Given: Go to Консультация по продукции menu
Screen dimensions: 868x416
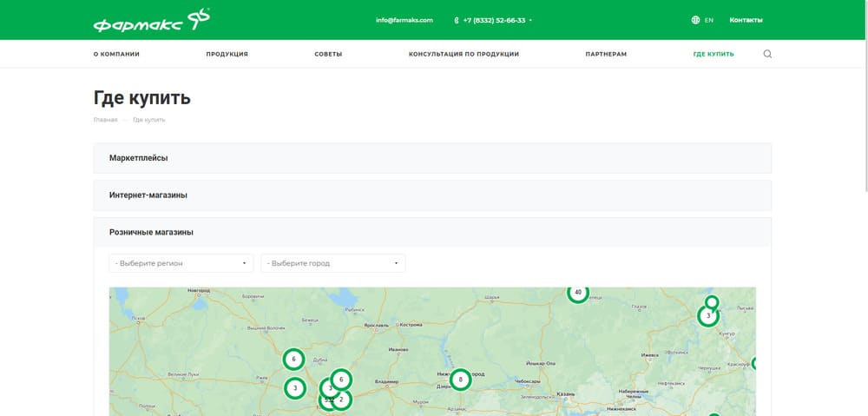Looking at the screenshot, I should (464, 54).
